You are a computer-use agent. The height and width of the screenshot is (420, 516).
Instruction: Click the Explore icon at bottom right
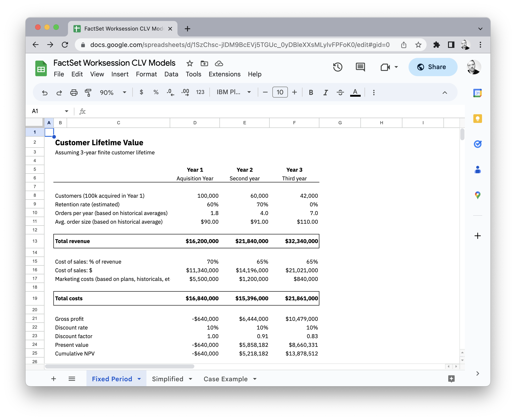(x=451, y=379)
